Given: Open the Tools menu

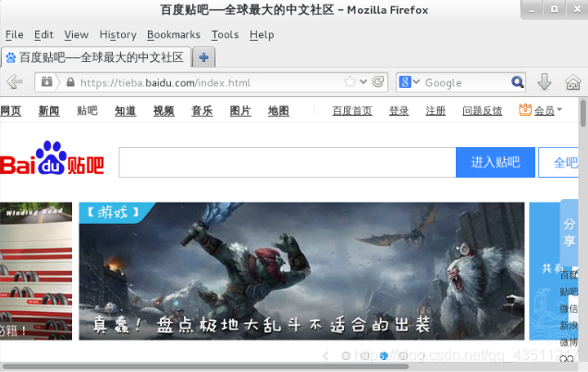Looking at the screenshot, I should [225, 34].
